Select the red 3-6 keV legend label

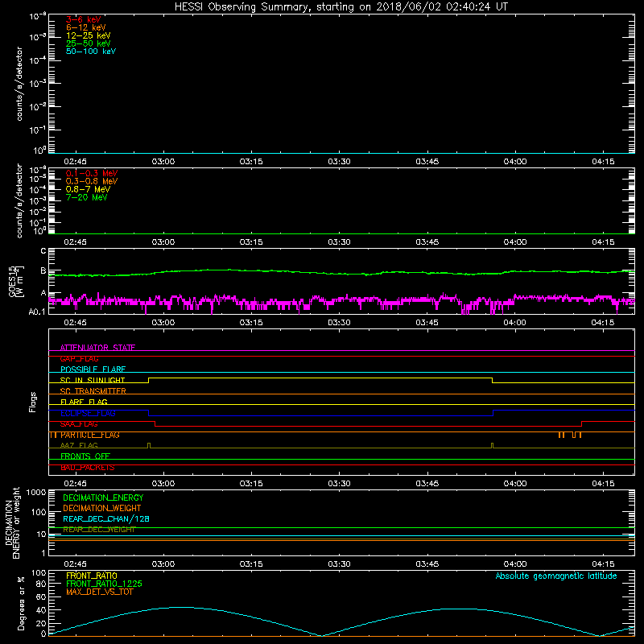click(x=84, y=19)
